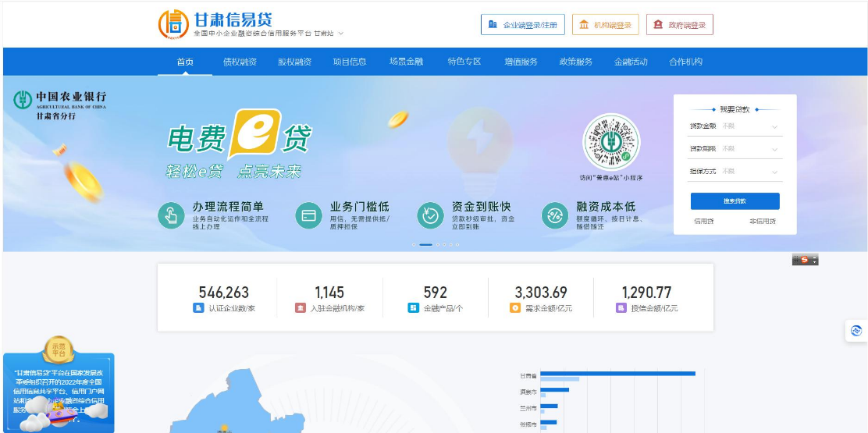The image size is (868, 433).
Task: Expand the 甘肃站 site selector chevron
Action: click(x=341, y=34)
